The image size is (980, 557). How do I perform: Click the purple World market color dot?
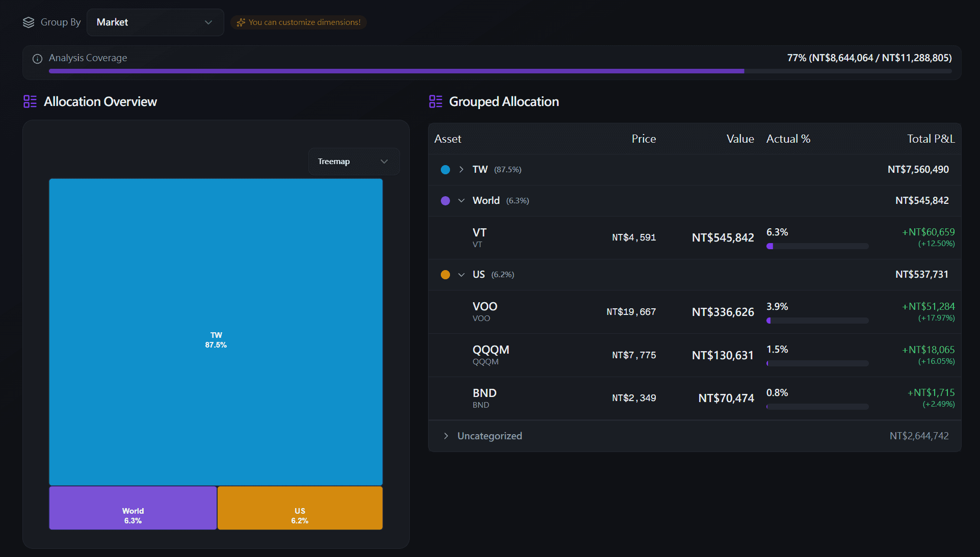point(445,201)
